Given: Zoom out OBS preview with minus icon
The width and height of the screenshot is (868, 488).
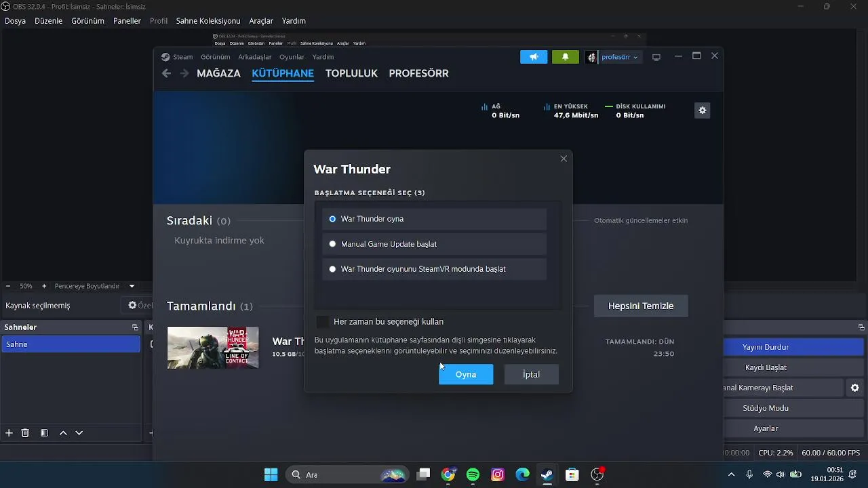Looking at the screenshot, I should (x=8, y=286).
